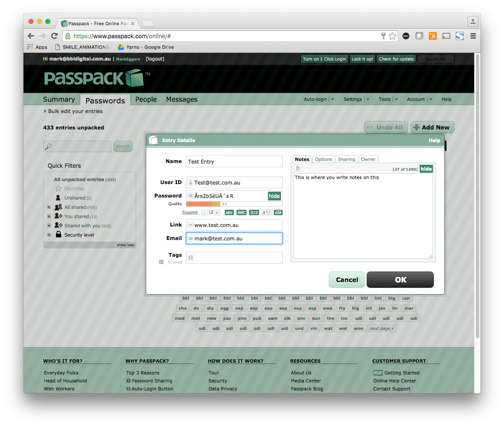Viewport: 504px width, 427px height.
Task: Toggle uppercase ABC characters for password
Action: coord(241,212)
